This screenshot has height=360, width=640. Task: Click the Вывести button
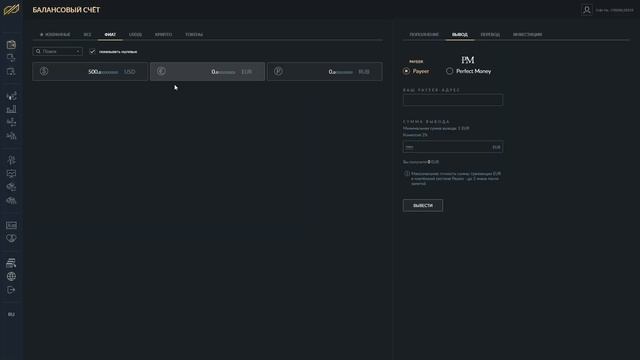423,205
